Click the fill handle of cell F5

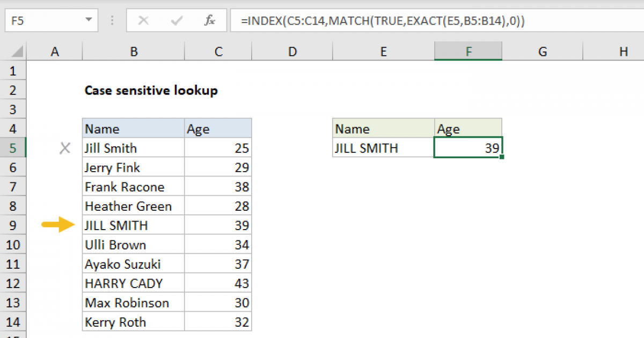(x=502, y=157)
